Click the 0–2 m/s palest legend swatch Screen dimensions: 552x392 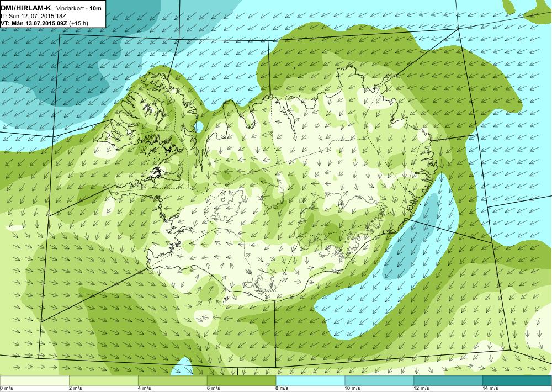[x=34, y=381]
